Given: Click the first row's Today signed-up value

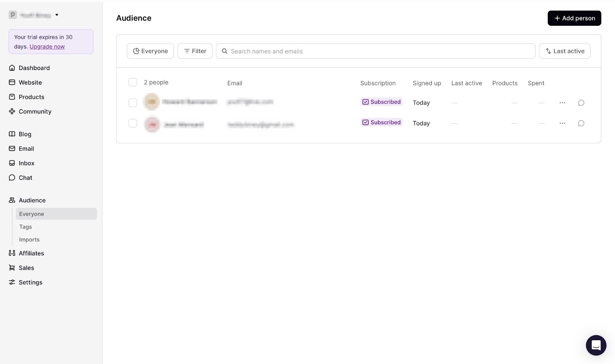Looking at the screenshot, I should (x=421, y=103).
